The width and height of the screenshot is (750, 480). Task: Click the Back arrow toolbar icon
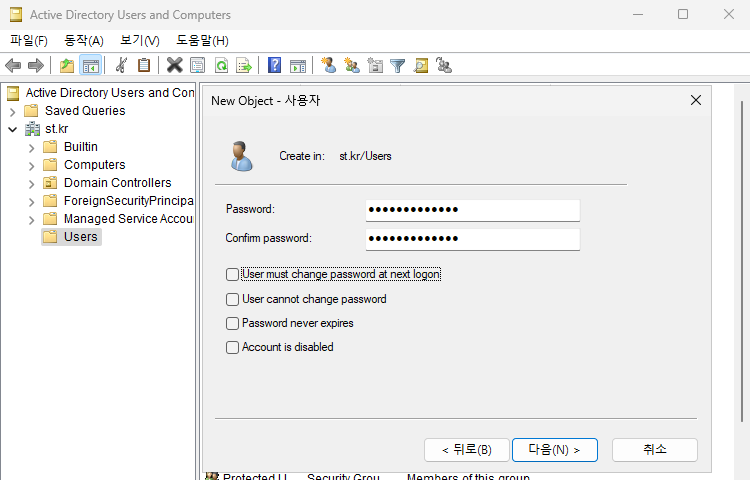click(x=13, y=65)
